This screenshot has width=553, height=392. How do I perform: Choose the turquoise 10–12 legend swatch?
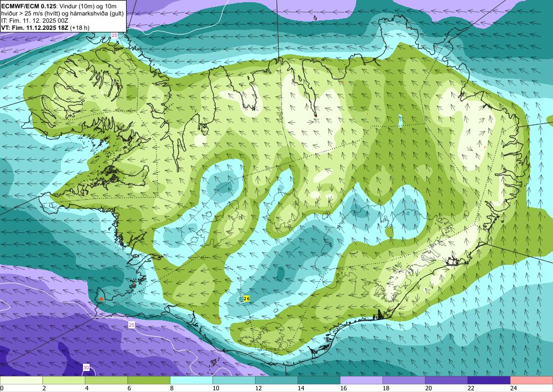tap(234, 380)
